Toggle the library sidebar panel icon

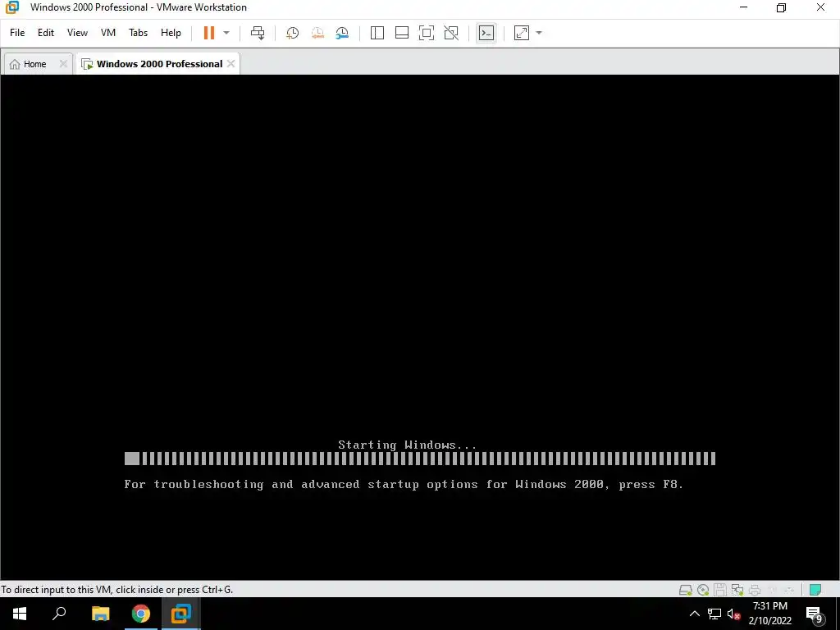[377, 33]
